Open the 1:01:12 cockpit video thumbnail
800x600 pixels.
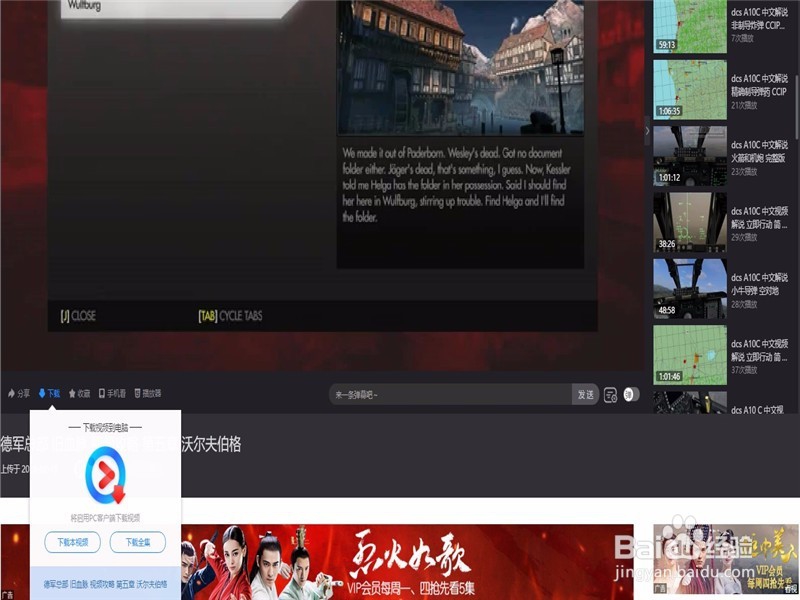click(690, 156)
